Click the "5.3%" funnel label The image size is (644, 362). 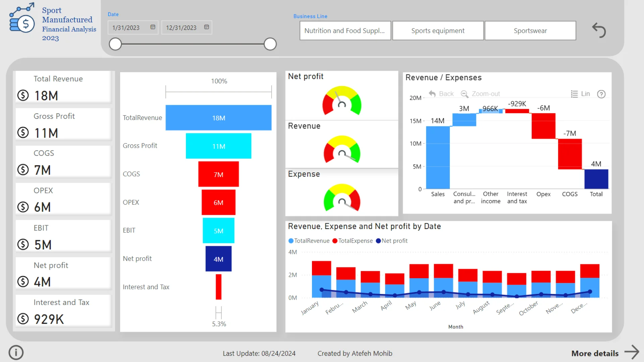[x=219, y=324]
